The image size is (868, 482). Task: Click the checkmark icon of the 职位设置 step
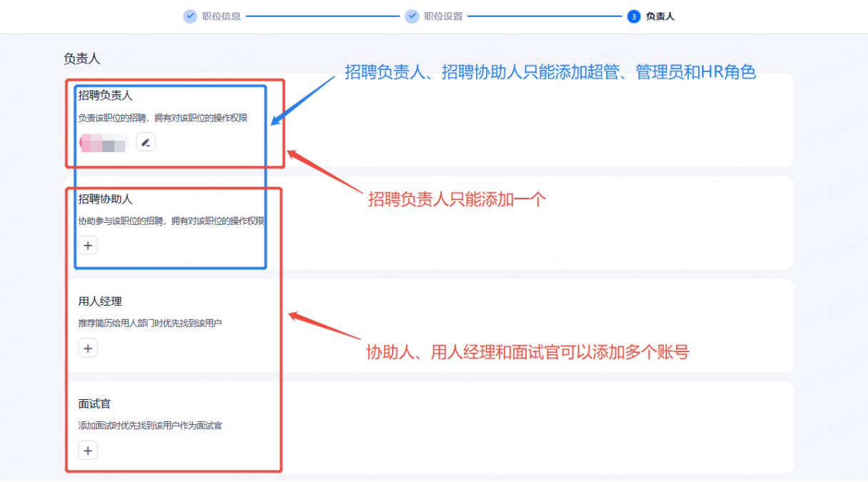click(x=412, y=16)
